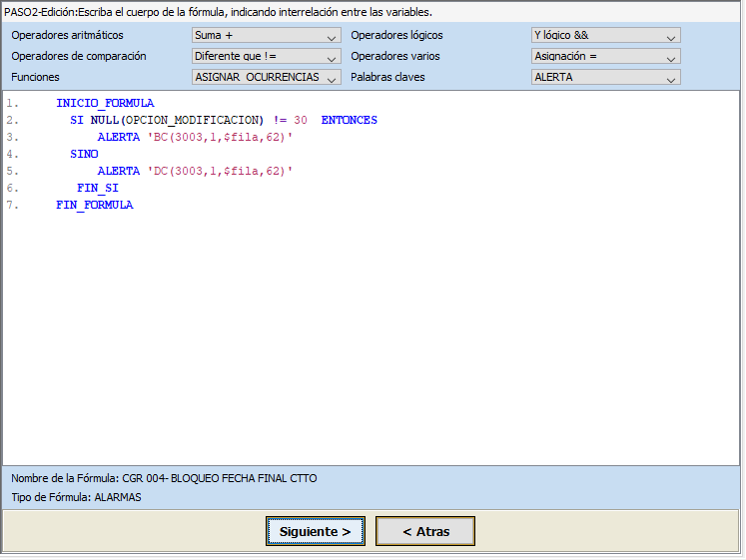The height and width of the screenshot is (560, 746).
Task: Click the FIN_FORMULA closing keyword
Action: click(95, 205)
